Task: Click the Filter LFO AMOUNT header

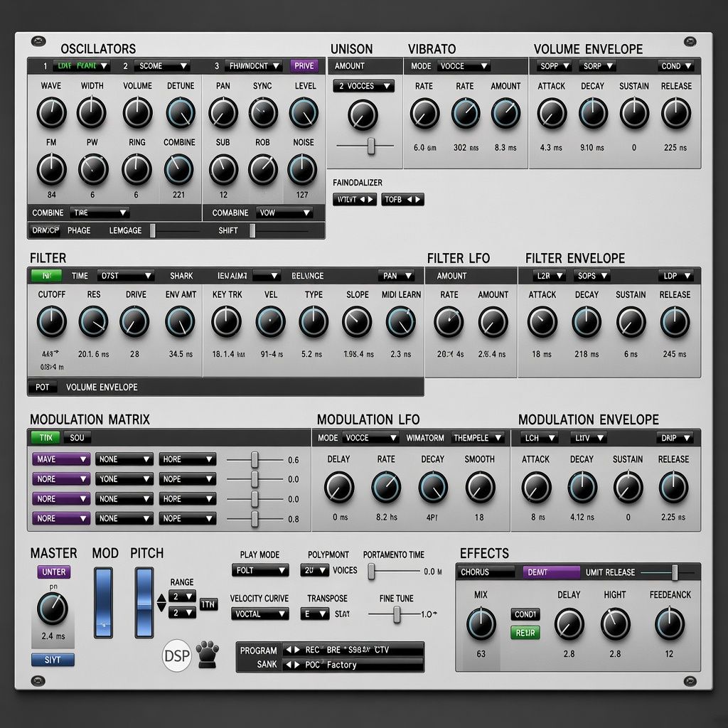Action: [451, 276]
